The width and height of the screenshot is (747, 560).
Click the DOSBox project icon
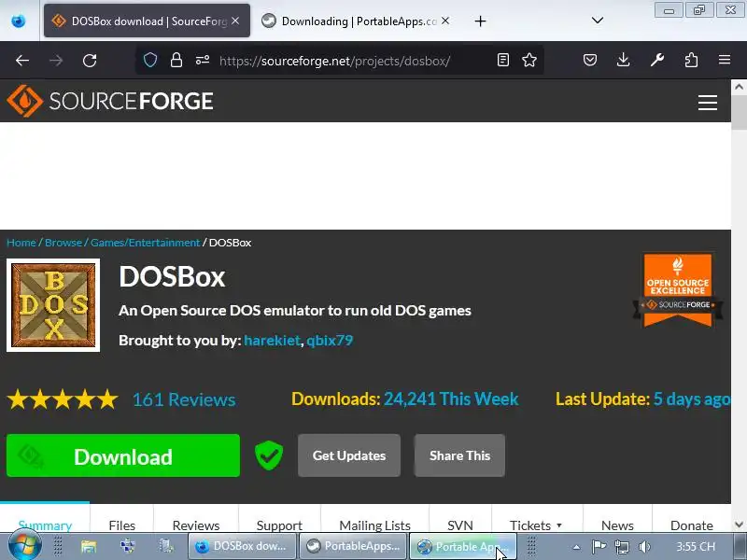click(53, 305)
